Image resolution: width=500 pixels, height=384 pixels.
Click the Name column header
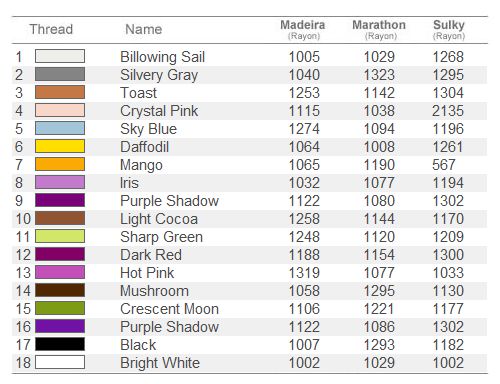point(144,29)
